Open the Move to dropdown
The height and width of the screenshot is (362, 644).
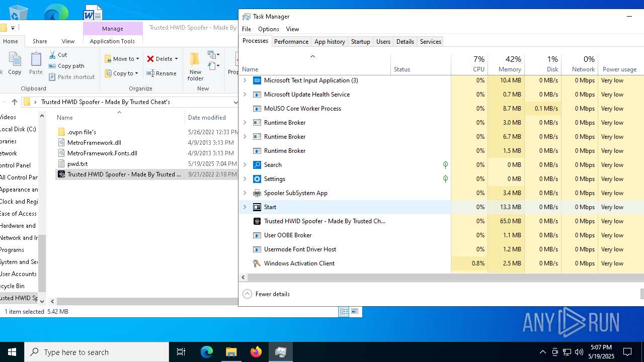(122, 59)
